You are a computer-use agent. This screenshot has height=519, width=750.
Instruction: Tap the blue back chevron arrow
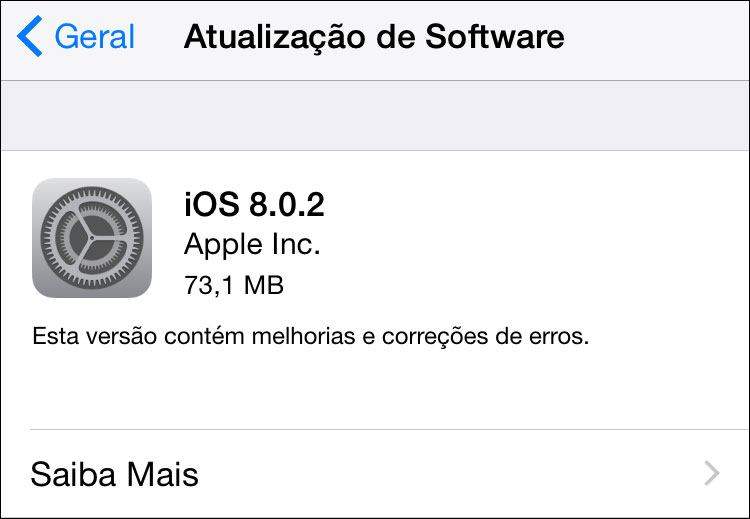[30, 36]
